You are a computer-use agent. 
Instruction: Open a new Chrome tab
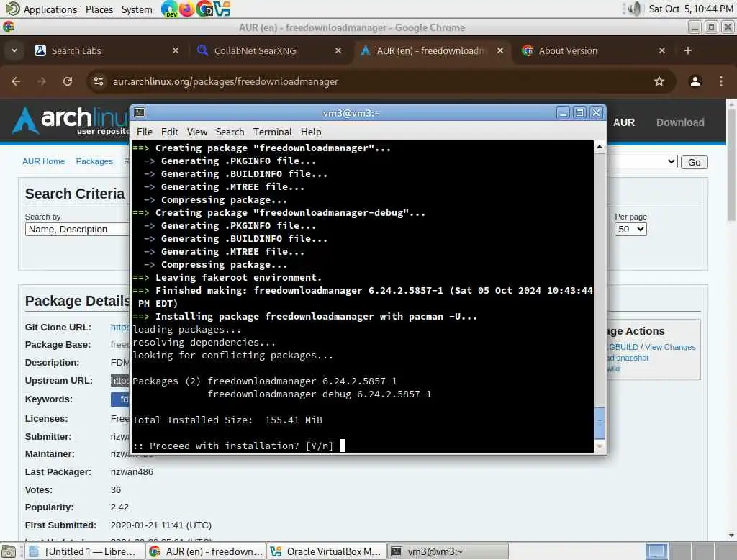(x=687, y=50)
